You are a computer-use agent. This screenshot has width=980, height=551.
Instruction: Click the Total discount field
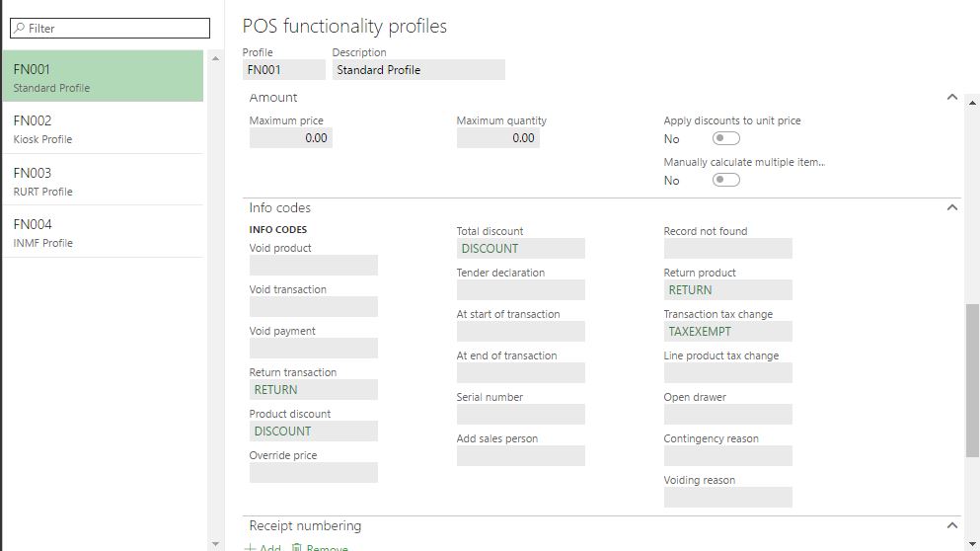pyautogui.click(x=520, y=249)
